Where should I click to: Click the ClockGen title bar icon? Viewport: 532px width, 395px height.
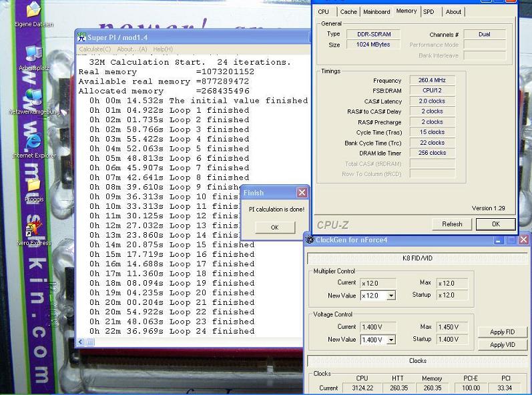coord(310,240)
